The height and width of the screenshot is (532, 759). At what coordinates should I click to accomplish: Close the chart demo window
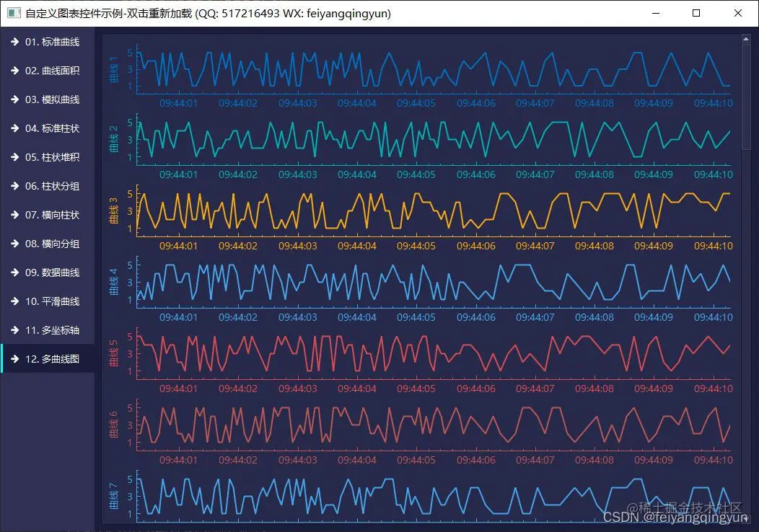[x=737, y=13]
